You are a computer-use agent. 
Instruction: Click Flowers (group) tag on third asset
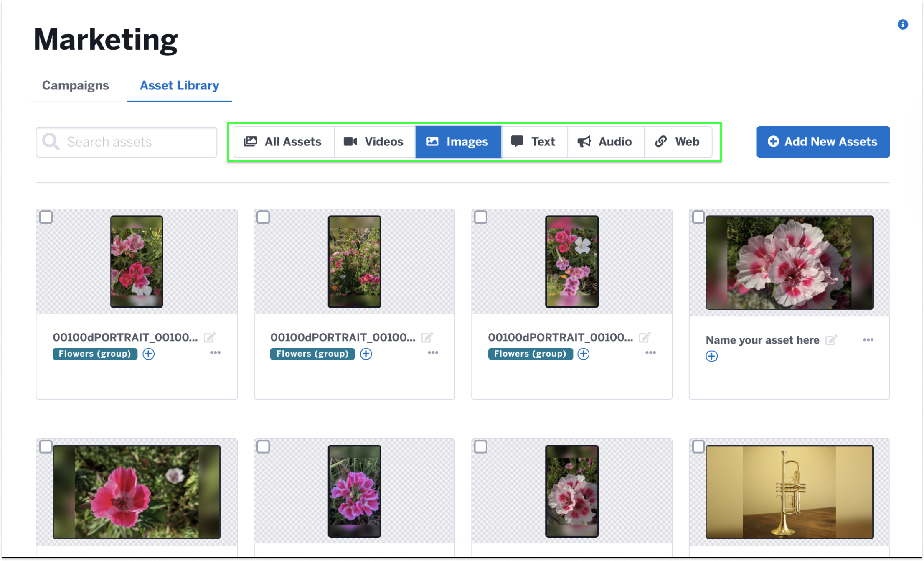530,354
